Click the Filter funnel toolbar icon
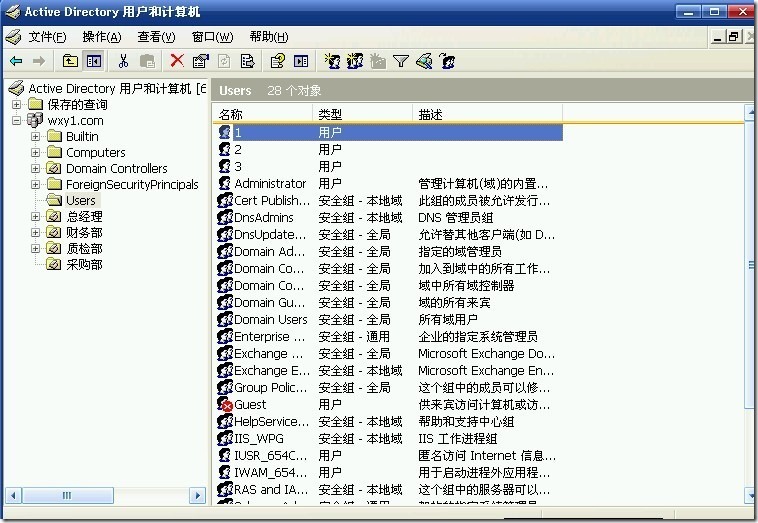Screen dimensions: 758x523 [x=400, y=61]
